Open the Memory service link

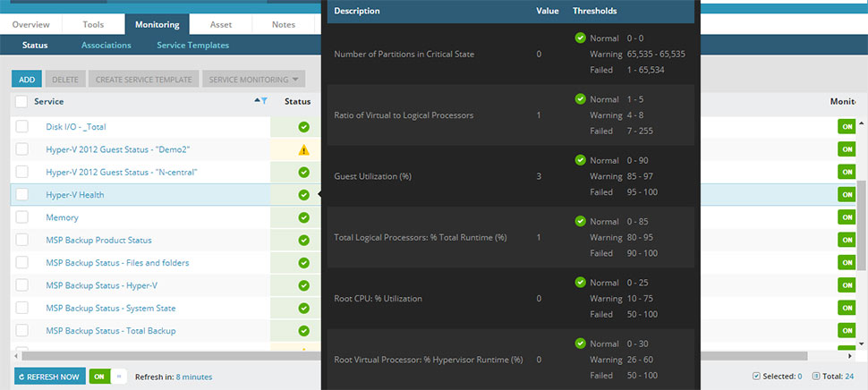click(x=62, y=217)
